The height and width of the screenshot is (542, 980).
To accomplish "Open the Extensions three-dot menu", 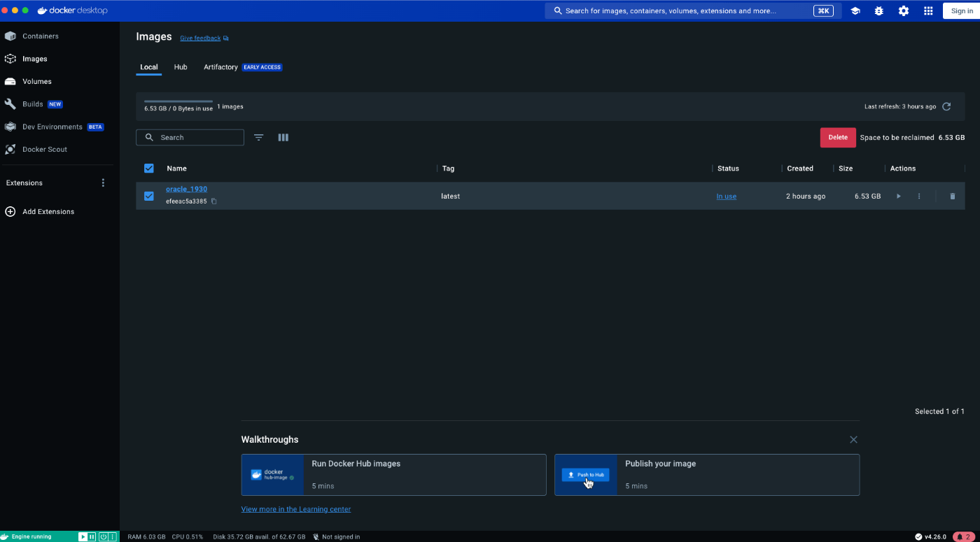I will [x=103, y=183].
